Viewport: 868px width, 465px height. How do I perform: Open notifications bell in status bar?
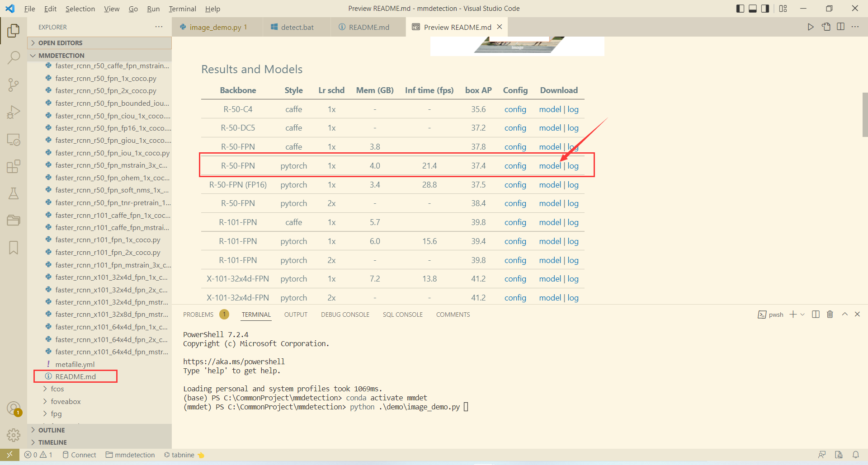pyautogui.click(x=856, y=455)
